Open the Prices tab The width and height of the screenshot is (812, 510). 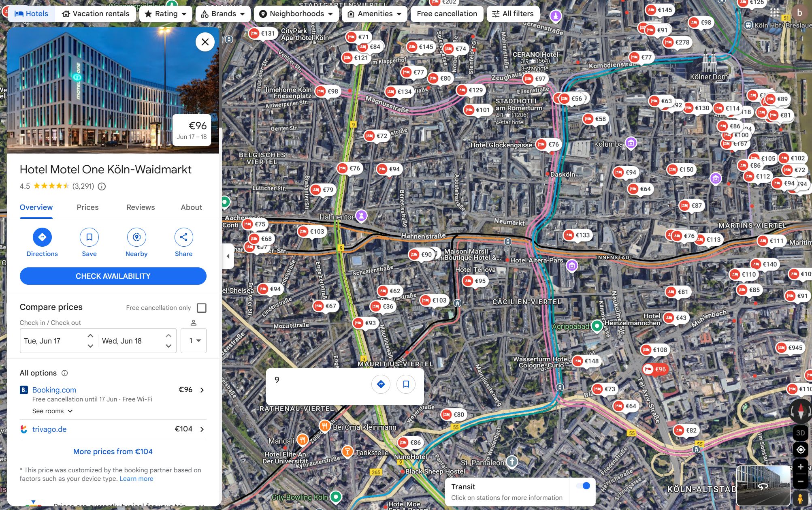coord(87,207)
